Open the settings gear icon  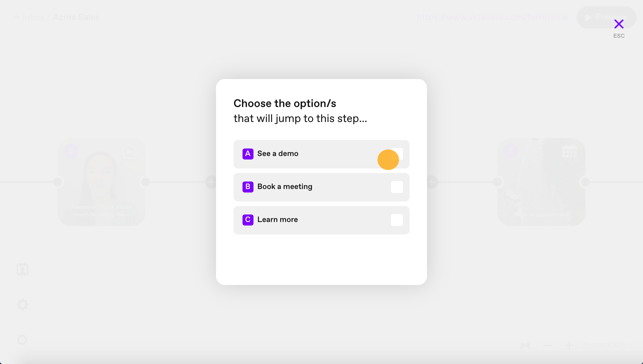tap(22, 304)
